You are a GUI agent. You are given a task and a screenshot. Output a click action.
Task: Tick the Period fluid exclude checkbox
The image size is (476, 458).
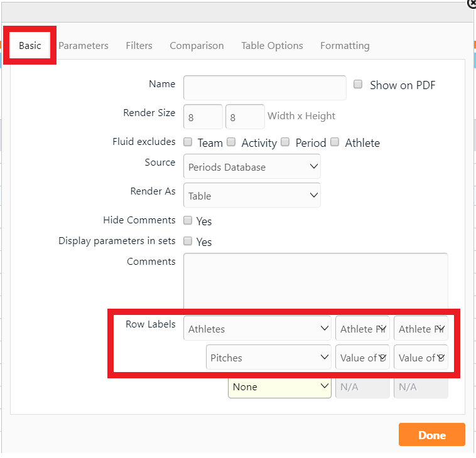pos(285,142)
